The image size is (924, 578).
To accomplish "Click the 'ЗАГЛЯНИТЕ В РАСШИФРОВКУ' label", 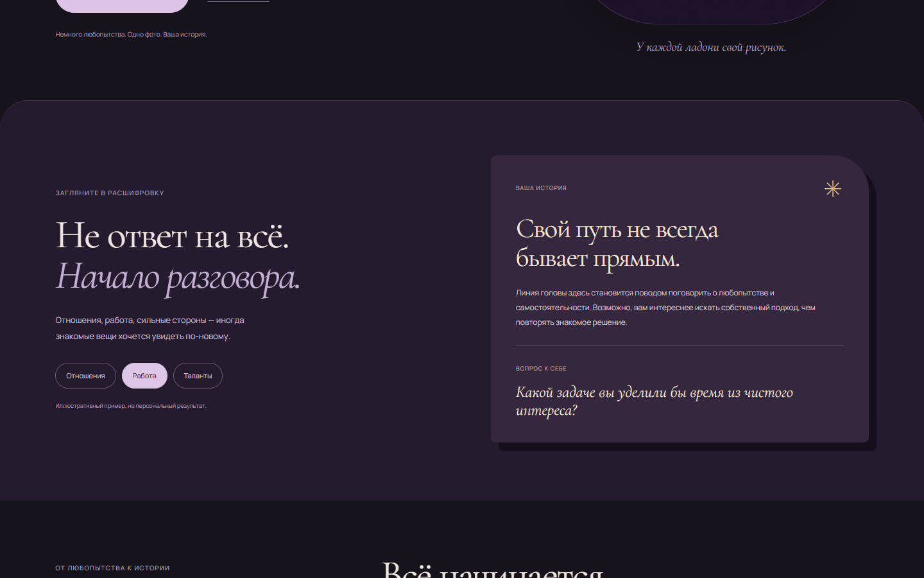I will pyautogui.click(x=110, y=193).
